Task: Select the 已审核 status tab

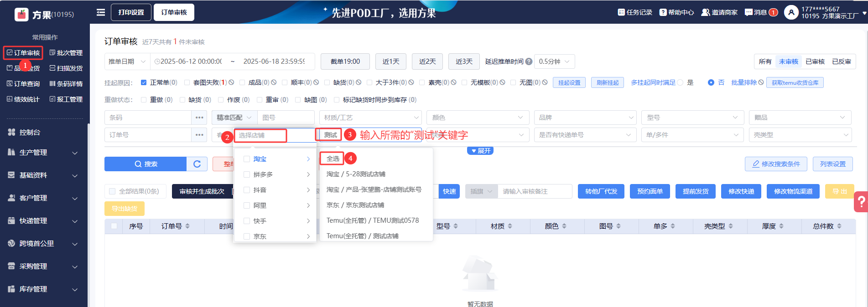Action: coord(815,61)
